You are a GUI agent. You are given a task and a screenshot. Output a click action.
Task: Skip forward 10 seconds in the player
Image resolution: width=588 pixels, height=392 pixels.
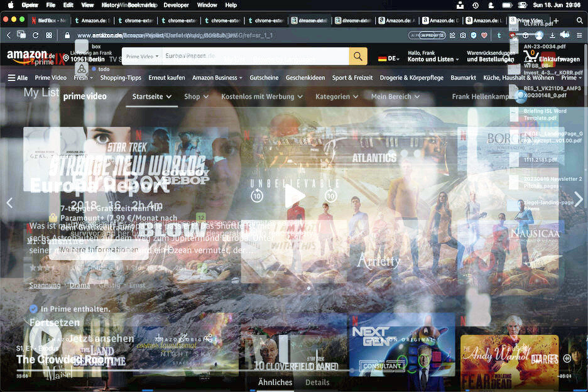pyautogui.click(x=330, y=195)
